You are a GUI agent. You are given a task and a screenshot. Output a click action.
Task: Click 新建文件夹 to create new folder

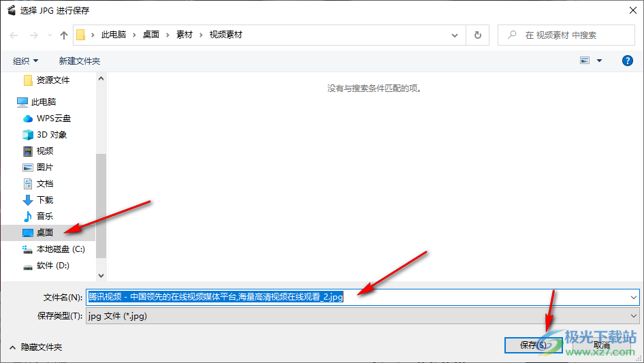click(x=80, y=61)
